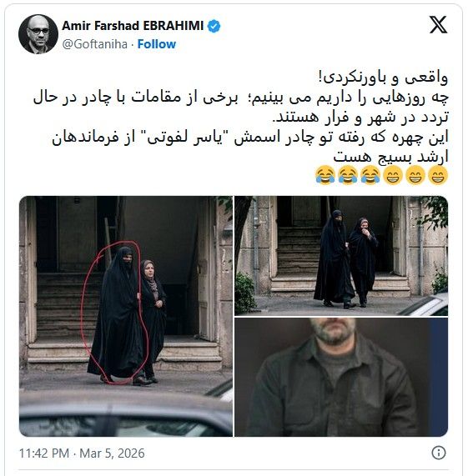Viewport: 468px width, 476px height.
Task: Open the X logo link
Action: click(438, 24)
